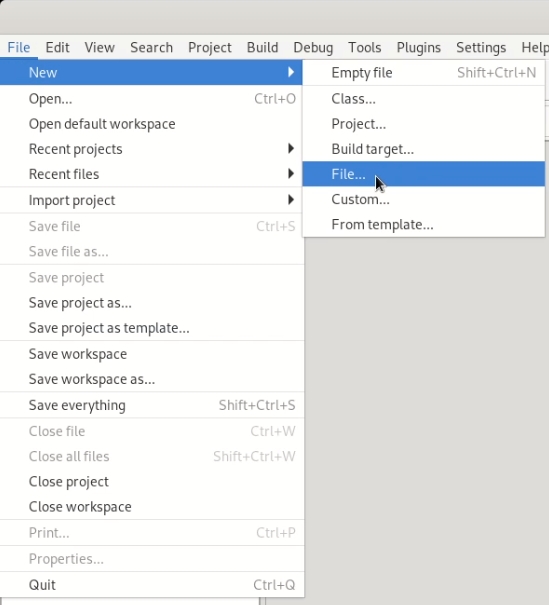Screen dimensions: 549x605
Task: Expand the Recent files submenu arrow
Action: [291, 174]
